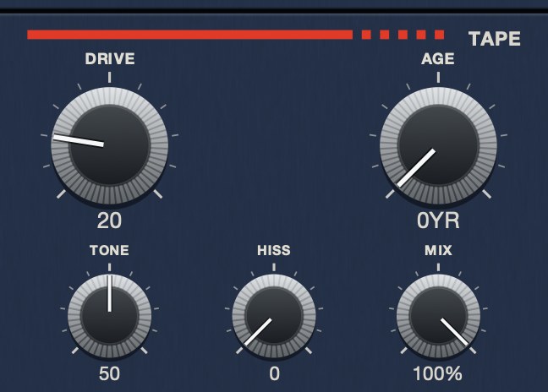Click the Hiss knob

tap(274, 316)
